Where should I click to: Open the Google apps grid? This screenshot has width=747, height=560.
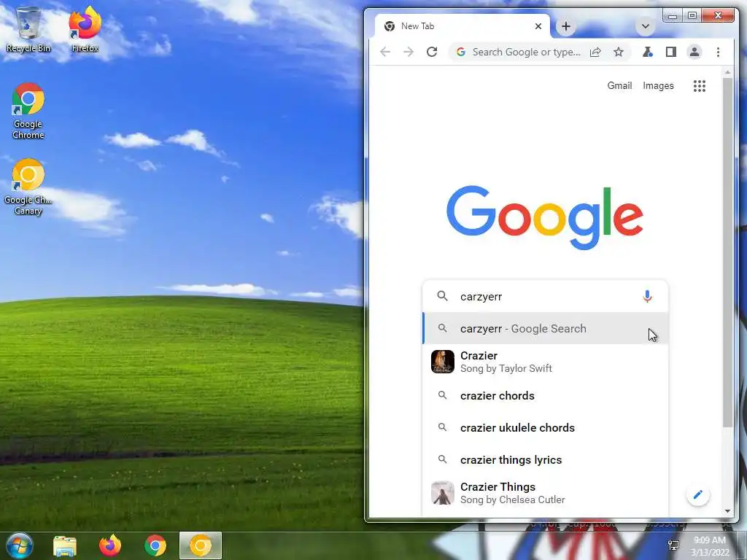(x=700, y=86)
